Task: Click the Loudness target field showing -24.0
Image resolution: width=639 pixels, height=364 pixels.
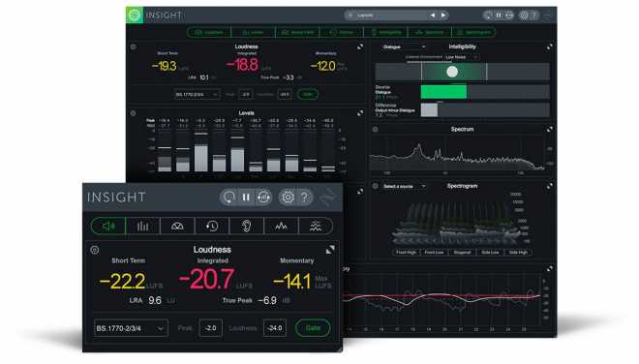Action: tap(275, 328)
